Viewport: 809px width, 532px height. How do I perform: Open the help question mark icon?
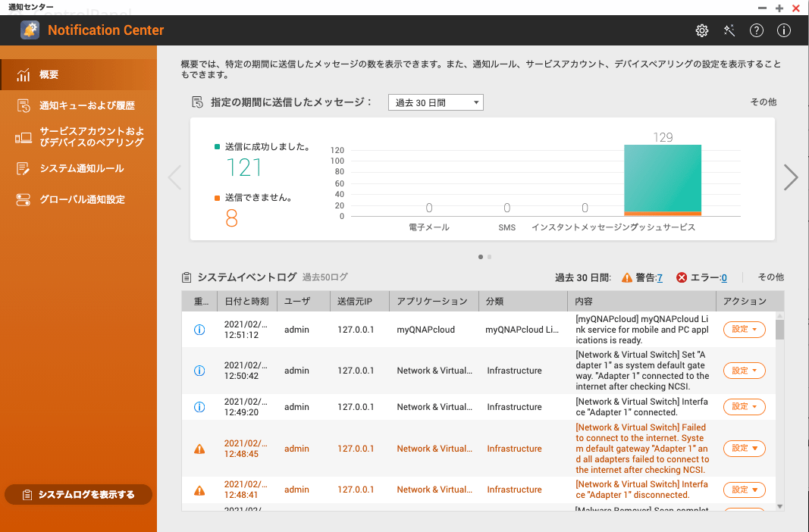(757, 30)
